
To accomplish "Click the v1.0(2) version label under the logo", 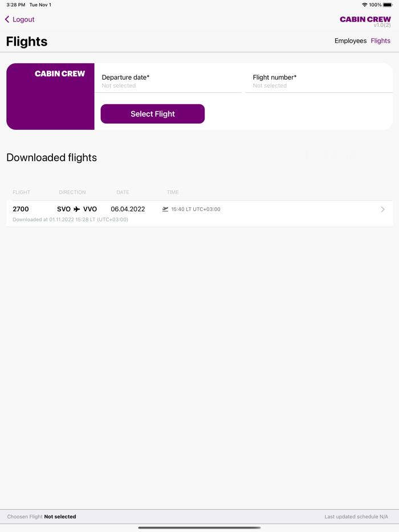I will [x=382, y=25].
